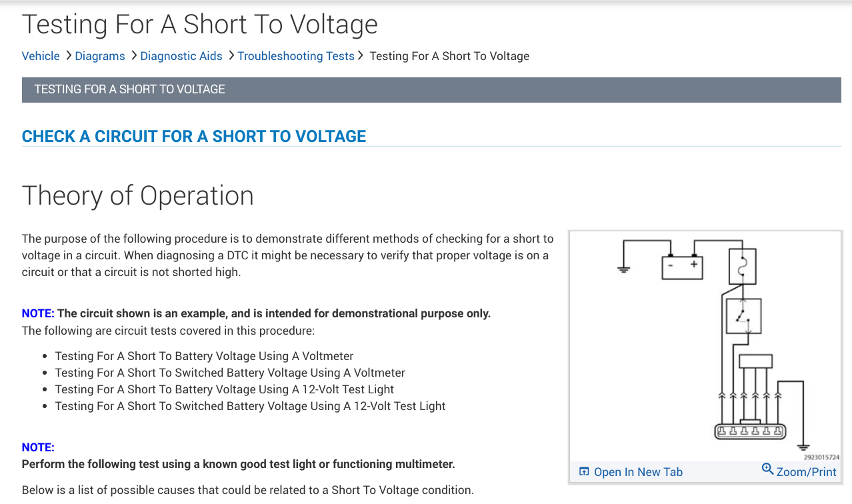Click the Open In New Tab text link
This screenshot has width=852, height=504.
(638, 472)
